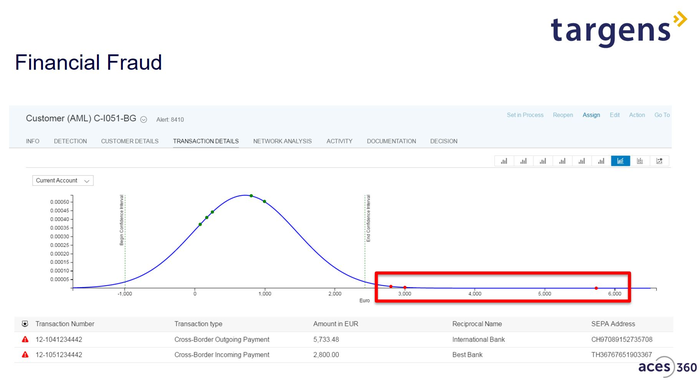This screenshot has height=380, width=700.
Task: Select the highlighted blue distribution chart icon
Action: pos(620,161)
